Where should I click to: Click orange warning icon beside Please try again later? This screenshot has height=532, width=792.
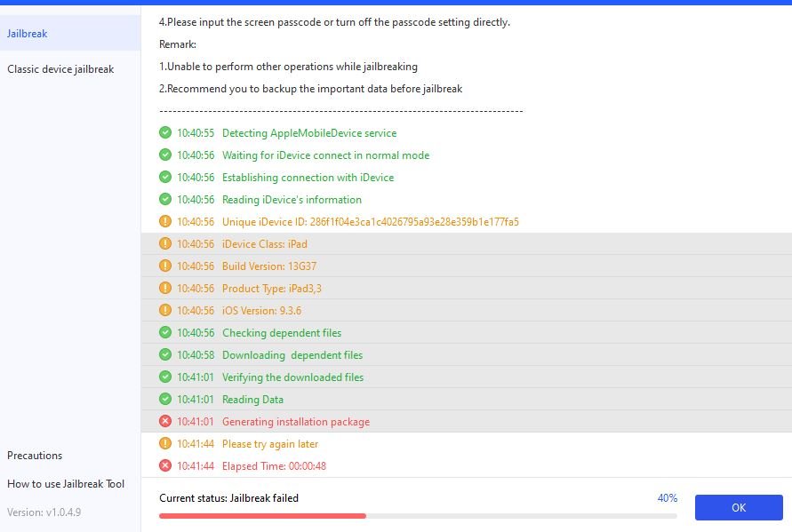point(165,444)
